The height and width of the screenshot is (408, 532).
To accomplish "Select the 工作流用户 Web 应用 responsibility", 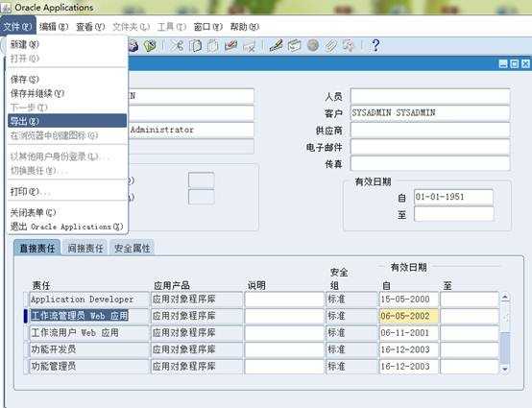I will click(89, 333).
